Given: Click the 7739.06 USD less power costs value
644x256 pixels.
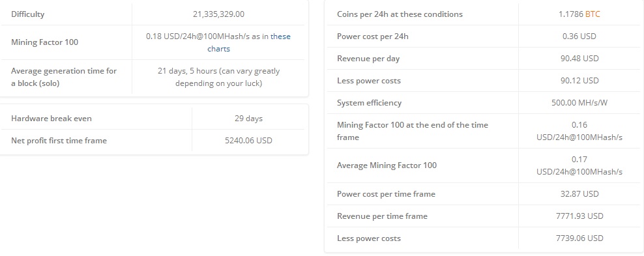Looking at the screenshot, I should [579, 238].
